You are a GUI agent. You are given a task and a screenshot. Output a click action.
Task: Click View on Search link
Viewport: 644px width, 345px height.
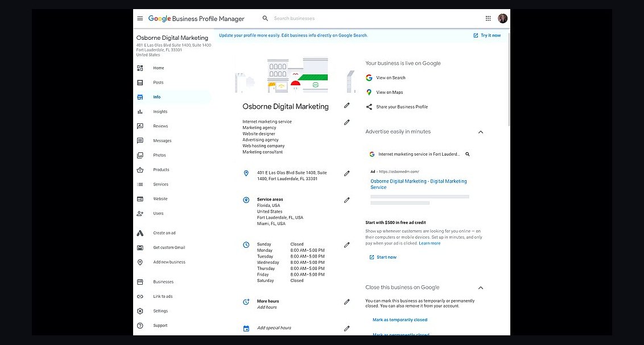click(391, 77)
